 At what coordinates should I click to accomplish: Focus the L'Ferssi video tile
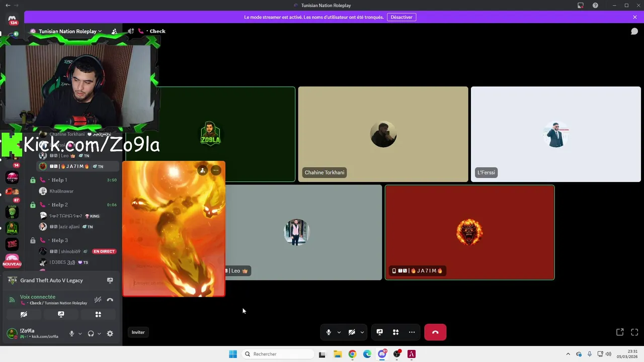[x=555, y=134]
